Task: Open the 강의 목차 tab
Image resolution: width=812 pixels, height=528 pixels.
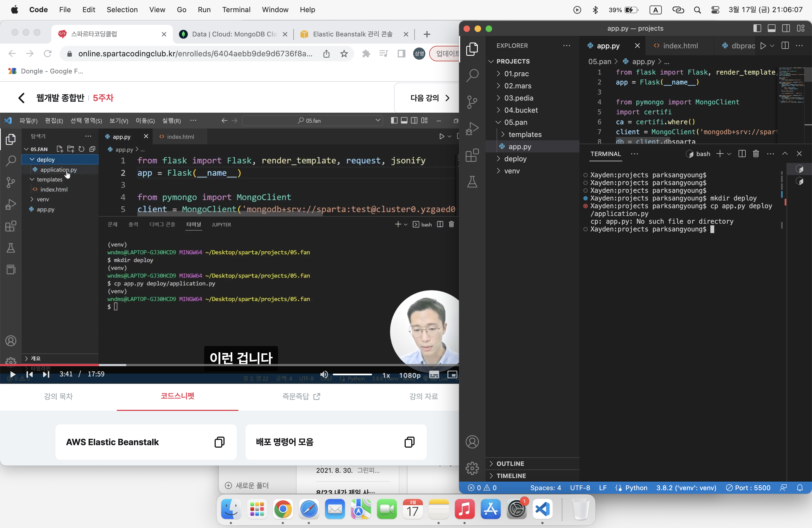Action: tap(58, 396)
